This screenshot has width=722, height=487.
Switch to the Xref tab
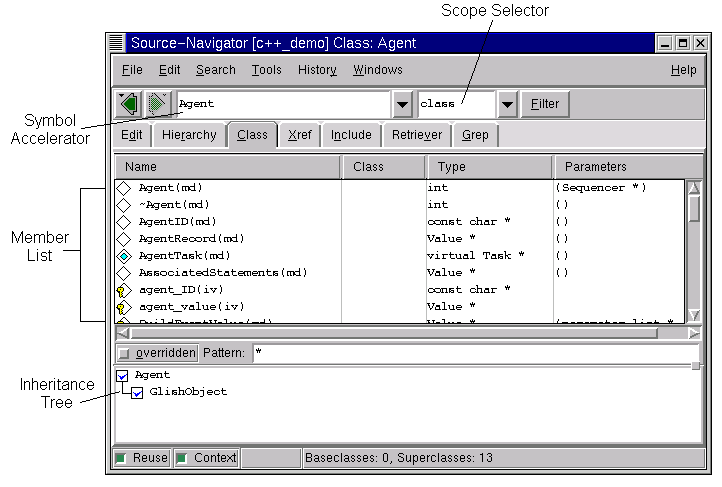300,135
